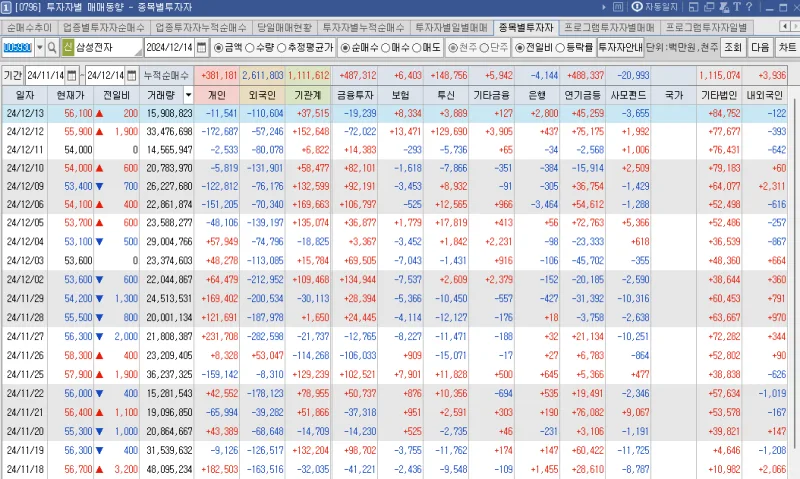Expand the 삼성전자 name field corner arrow

point(138,52)
